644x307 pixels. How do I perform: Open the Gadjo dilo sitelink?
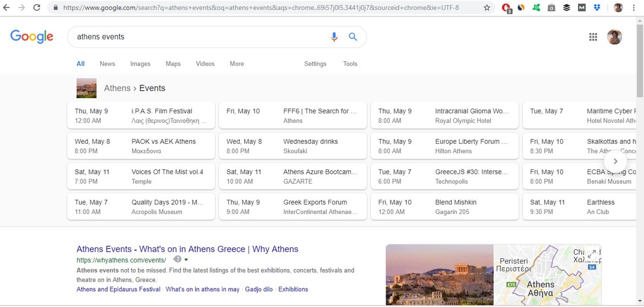(259, 289)
